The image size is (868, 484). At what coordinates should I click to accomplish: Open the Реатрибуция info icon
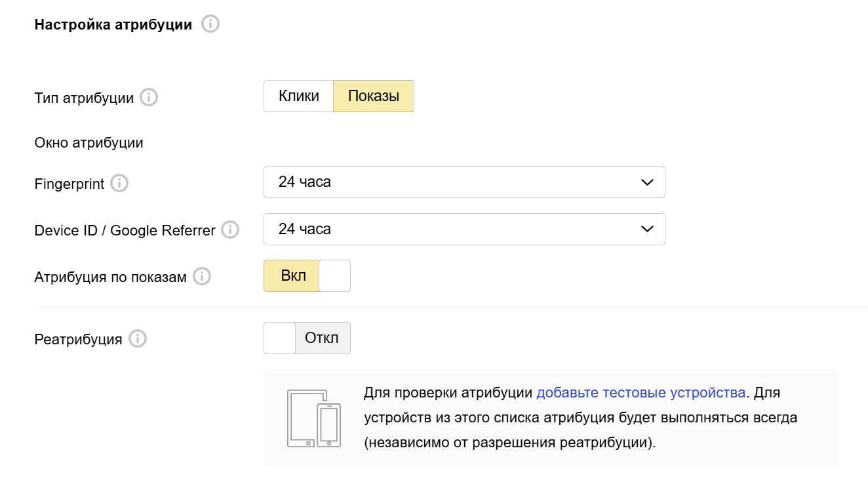point(138,339)
